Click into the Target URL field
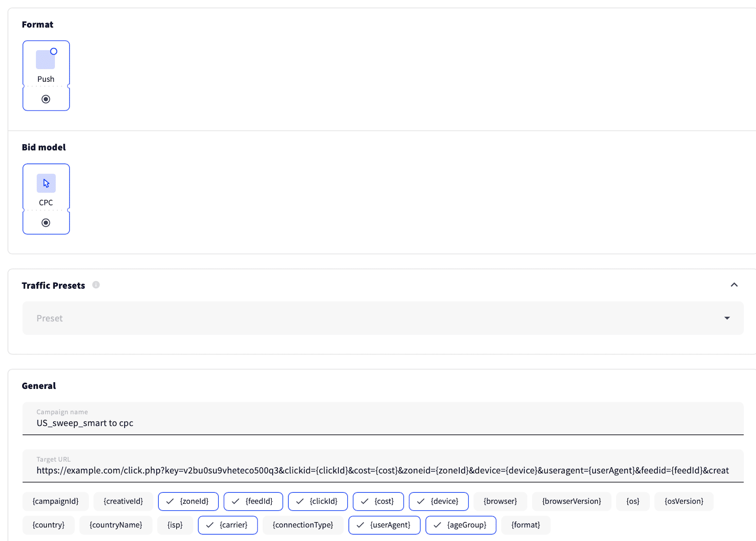Image resolution: width=756 pixels, height=541 pixels. 383,470
